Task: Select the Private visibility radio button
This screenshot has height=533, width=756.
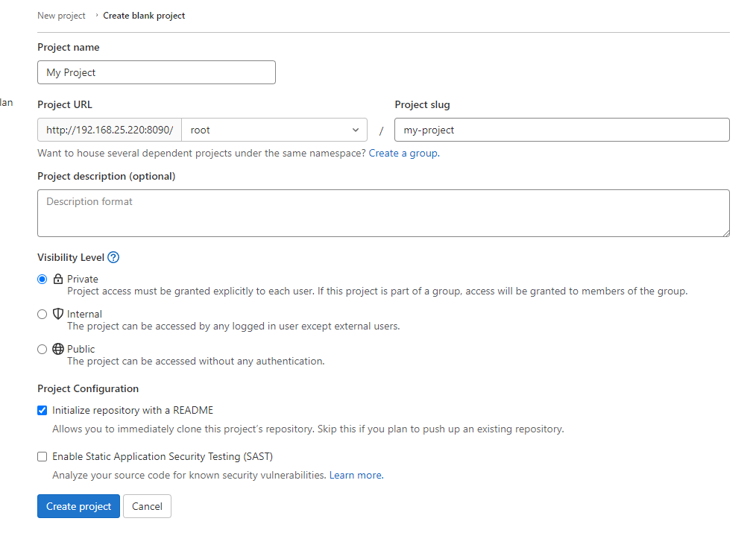Action: (x=42, y=279)
